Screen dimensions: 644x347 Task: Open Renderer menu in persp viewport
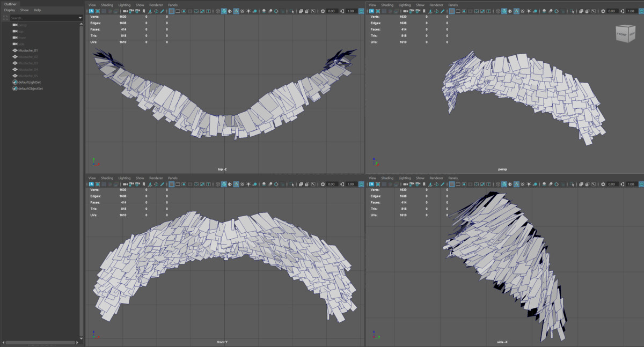click(x=436, y=5)
